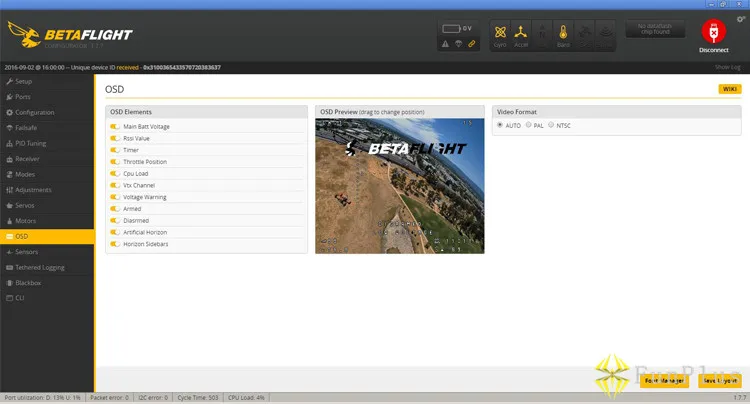Click the battery voltage indicator icon
The image size is (750, 404).
pos(451,29)
